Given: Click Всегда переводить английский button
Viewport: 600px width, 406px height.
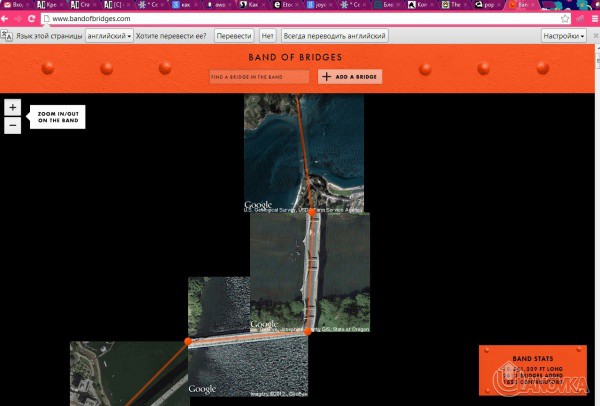Looking at the screenshot, I should tap(334, 36).
